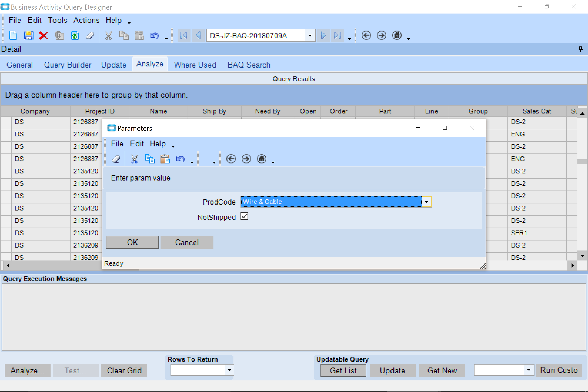This screenshot has height=392, width=588.
Task: Click the Forward arrow in Parameters dialog
Action: click(x=246, y=159)
